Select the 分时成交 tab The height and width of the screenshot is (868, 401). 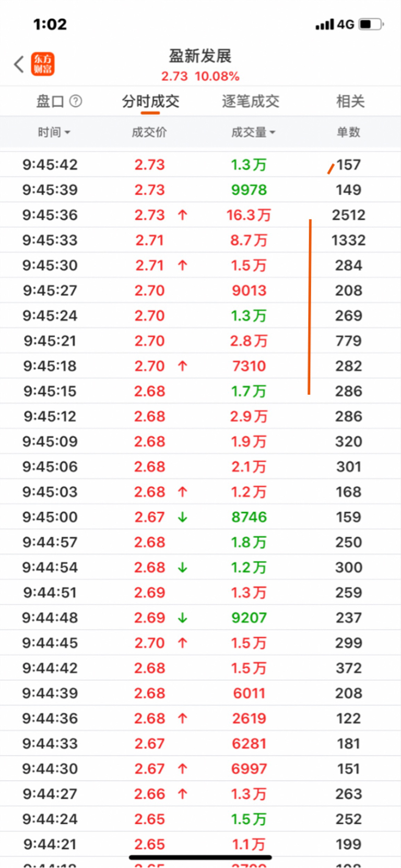150,101
